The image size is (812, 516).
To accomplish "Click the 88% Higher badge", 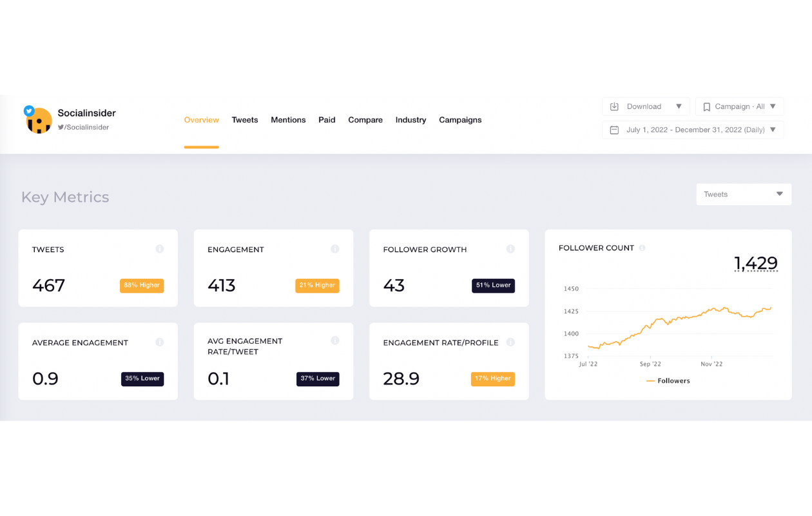I will (142, 285).
